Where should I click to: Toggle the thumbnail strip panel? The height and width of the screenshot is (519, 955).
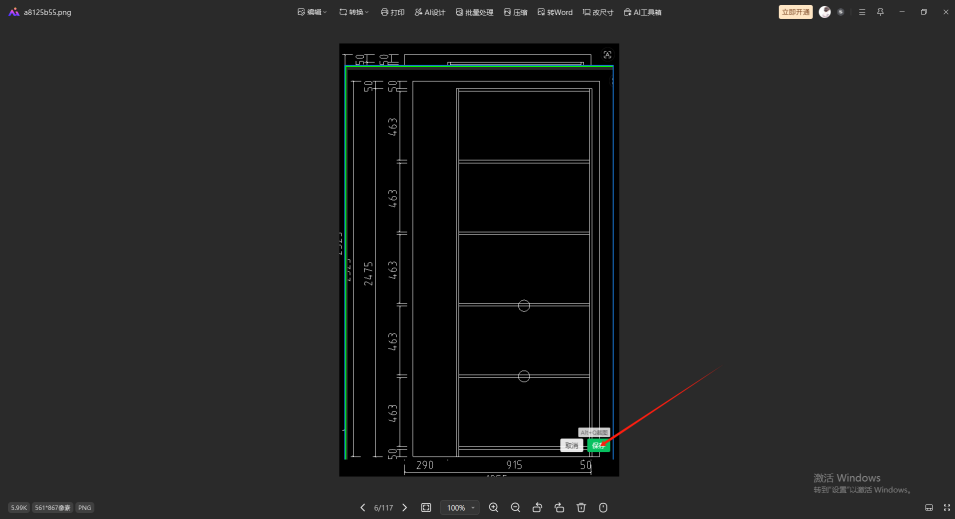[929, 507]
